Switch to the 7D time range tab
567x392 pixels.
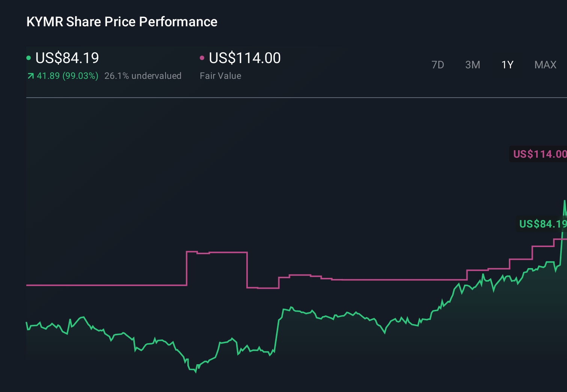[438, 65]
